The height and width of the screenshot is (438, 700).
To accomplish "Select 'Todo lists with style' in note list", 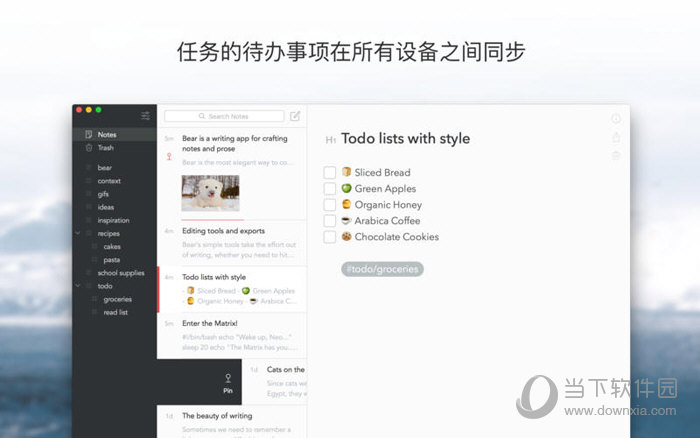I will pyautogui.click(x=232, y=289).
